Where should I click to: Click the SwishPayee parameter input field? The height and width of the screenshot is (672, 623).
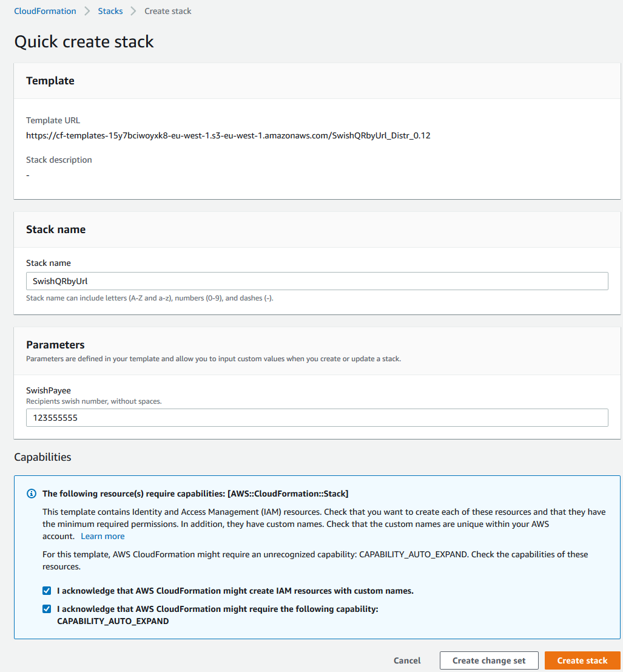coord(317,418)
